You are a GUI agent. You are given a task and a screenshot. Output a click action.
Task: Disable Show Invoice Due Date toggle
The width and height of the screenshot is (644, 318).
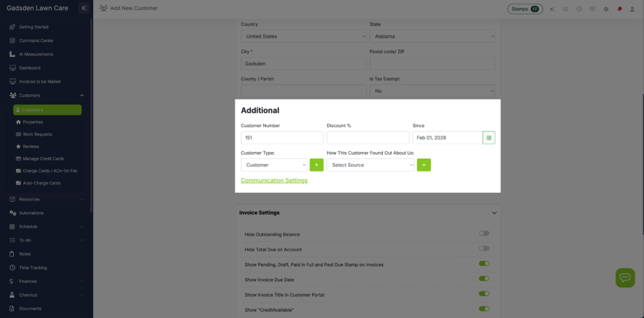[x=484, y=278]
